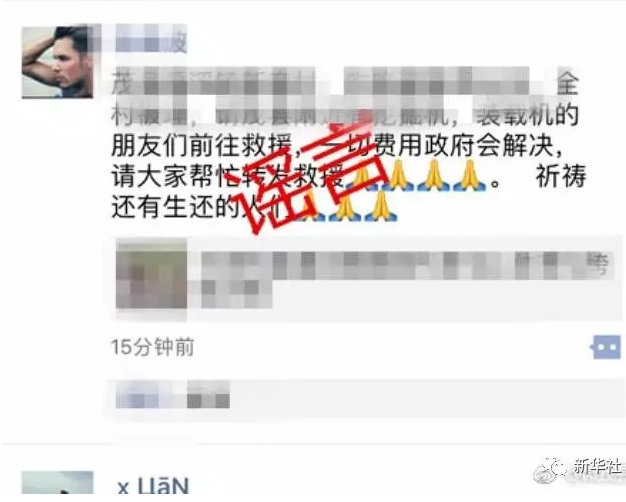Open the avatar beside x LIāN

57,487
